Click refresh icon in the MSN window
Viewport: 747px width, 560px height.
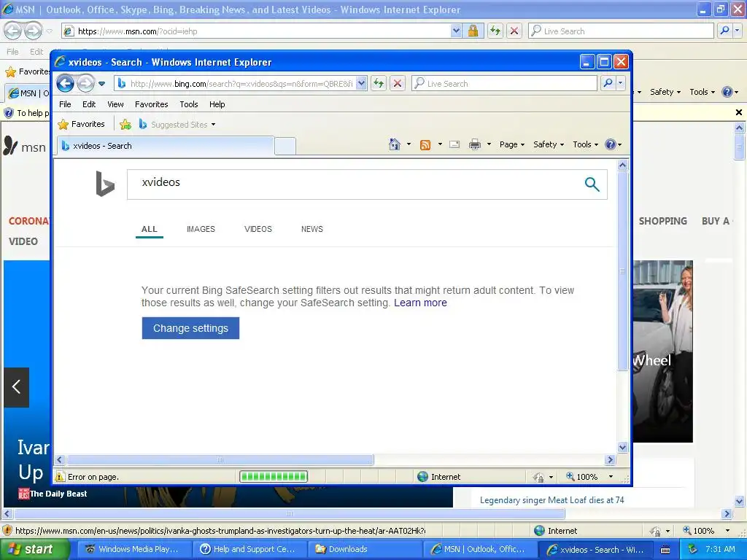[495, 31]
